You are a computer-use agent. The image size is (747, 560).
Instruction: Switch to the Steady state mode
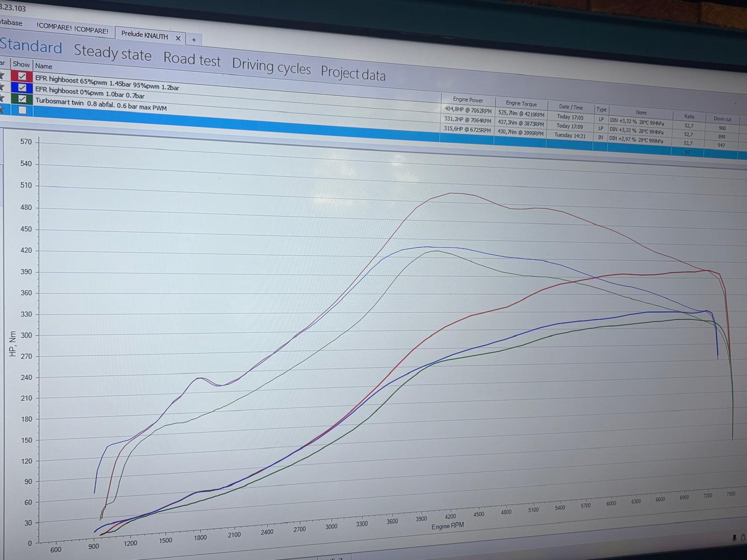tap(113, 53)
